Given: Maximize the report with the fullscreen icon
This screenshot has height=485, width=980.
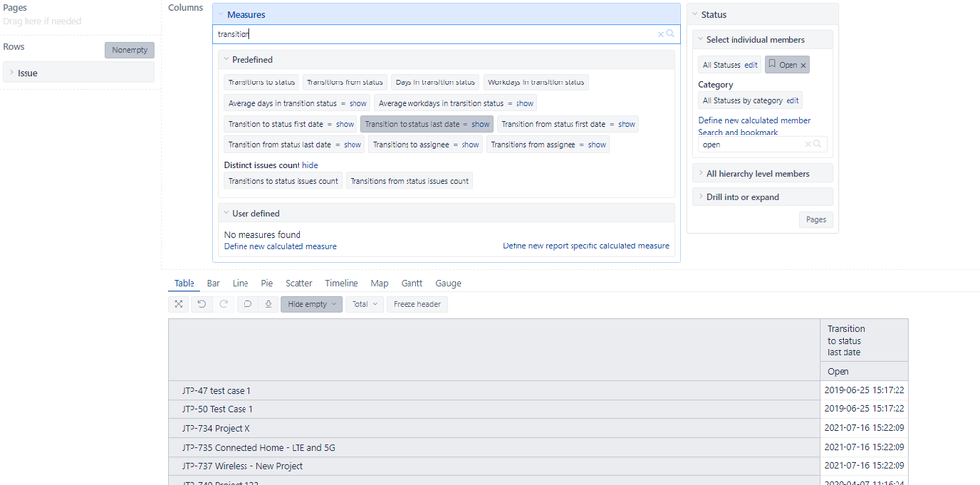Looking at the screenshot, I should (179, 304).
